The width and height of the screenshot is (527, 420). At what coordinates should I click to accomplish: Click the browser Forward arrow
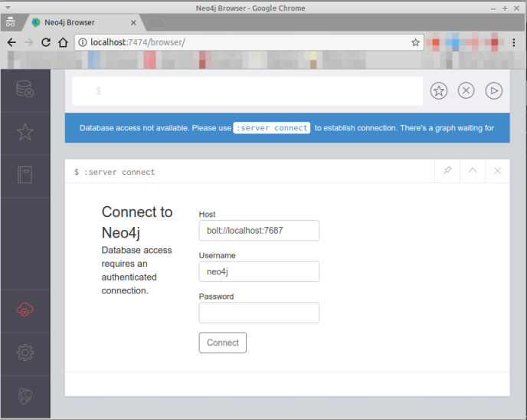[x=29, y=42]
